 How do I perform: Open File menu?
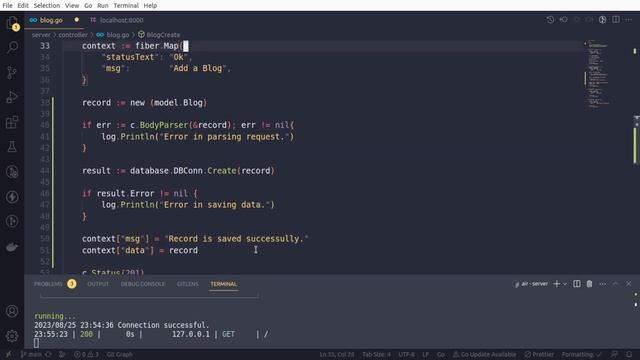(7, 5)
